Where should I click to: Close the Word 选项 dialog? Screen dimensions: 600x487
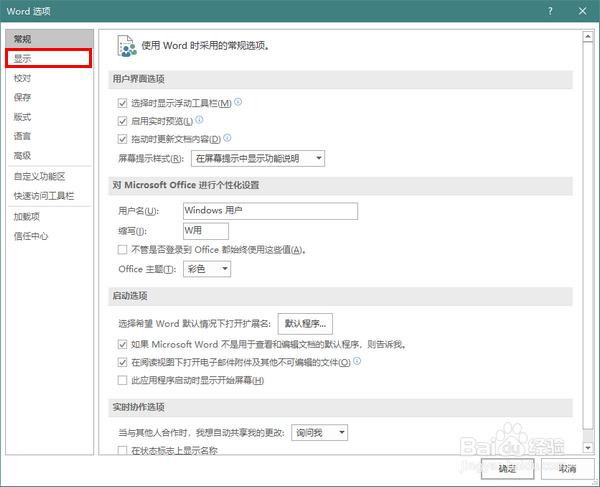pyautogui.click(x=582, y=11)
